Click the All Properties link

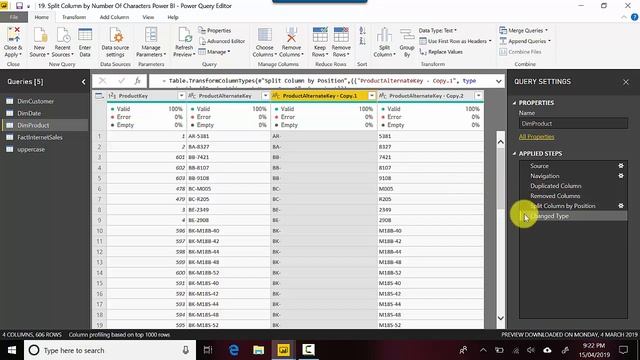[x=536, y=137]
